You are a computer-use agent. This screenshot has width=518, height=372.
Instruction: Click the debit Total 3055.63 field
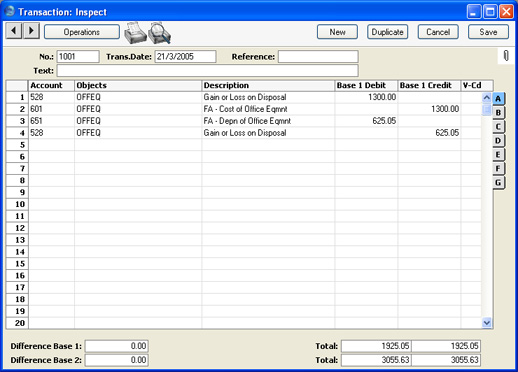[376, 360]
